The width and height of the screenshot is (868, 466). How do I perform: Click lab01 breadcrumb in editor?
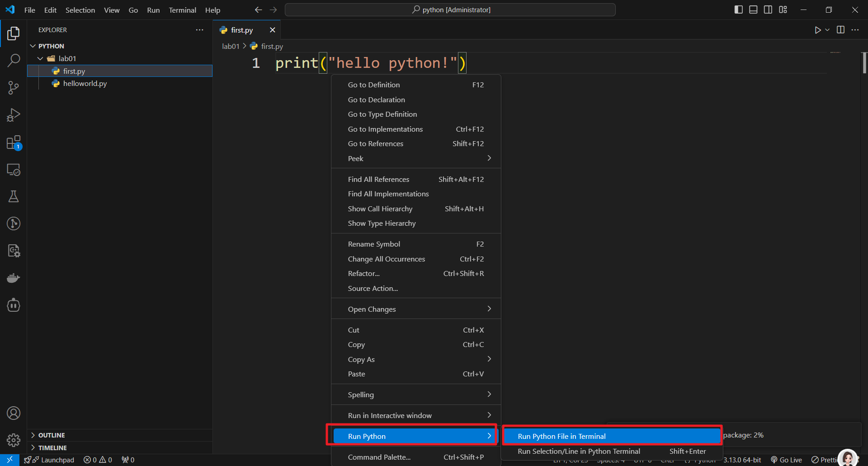pyautogui.click(x=231, y=46)
